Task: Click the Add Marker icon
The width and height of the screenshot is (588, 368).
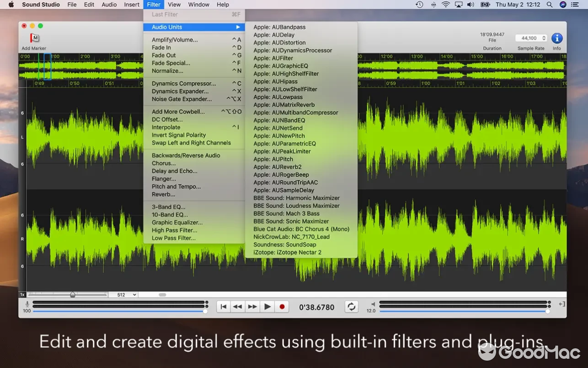Action: point(34,38)
